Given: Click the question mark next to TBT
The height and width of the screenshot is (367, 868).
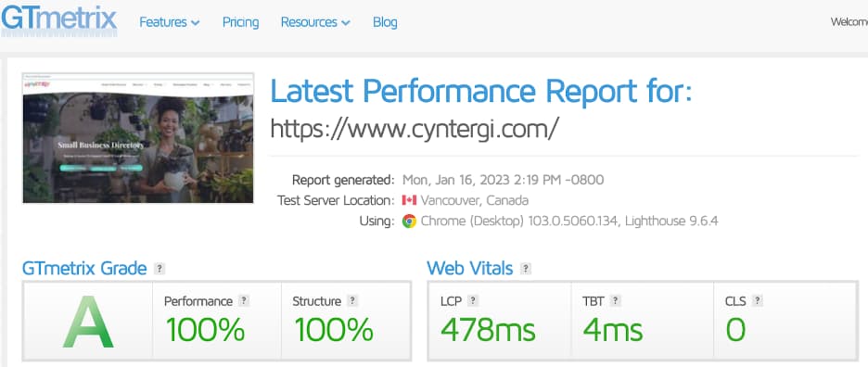Looking at the screenshot, I should pyautogui.click(x=615, y=301).
